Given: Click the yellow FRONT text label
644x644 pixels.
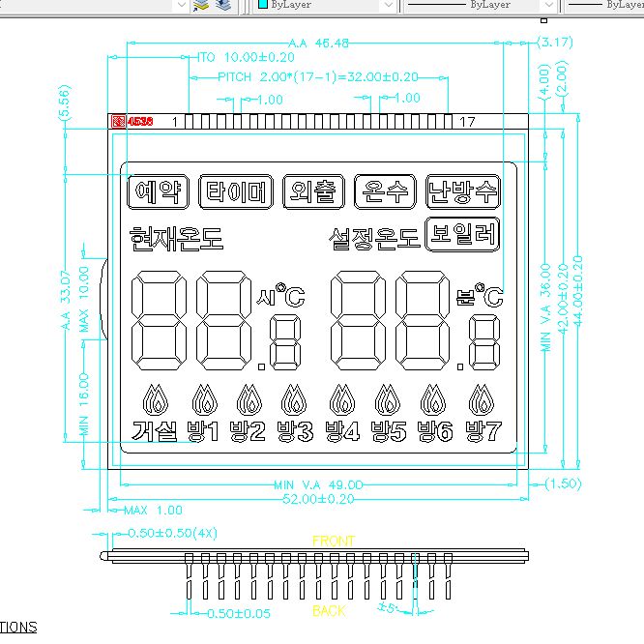Looking at the screenshot, I should (333, 541).
